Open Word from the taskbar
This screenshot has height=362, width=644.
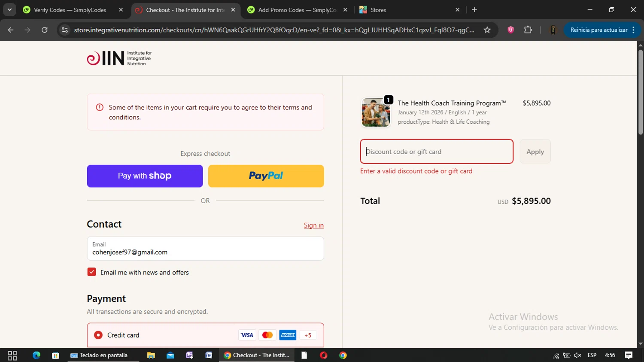[209, 355]
